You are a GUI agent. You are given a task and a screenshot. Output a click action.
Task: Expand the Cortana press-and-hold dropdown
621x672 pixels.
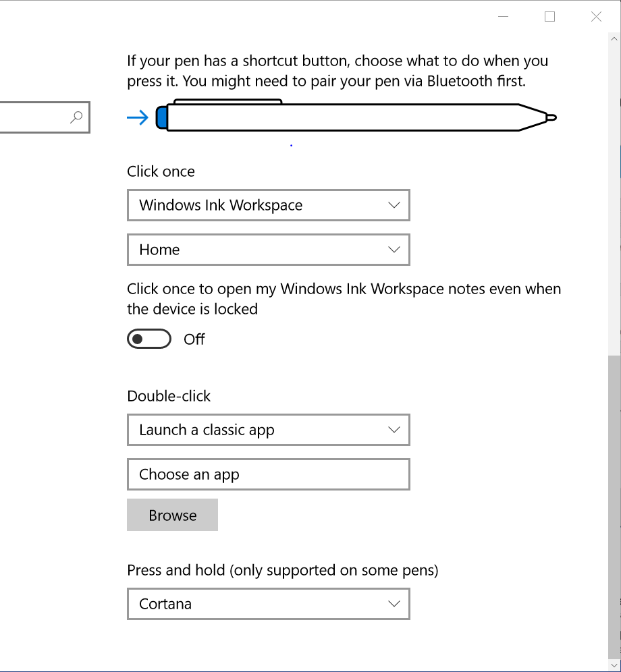[268, 604]
